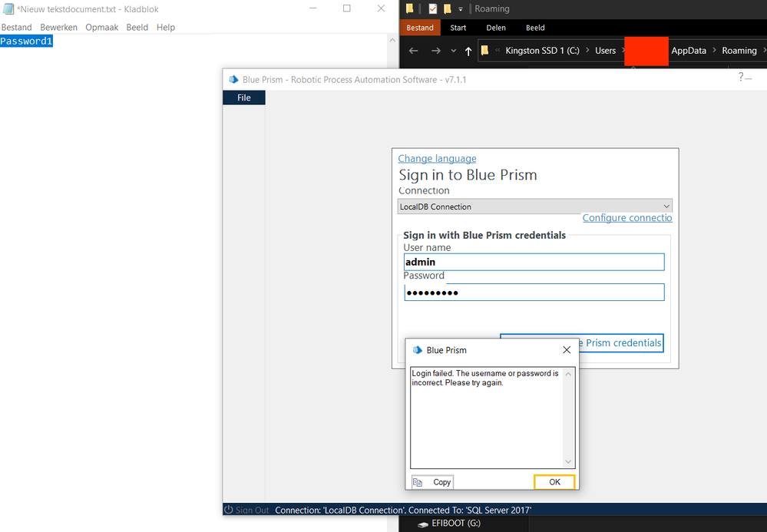Close the Blue Prism error dialog
Viewport: 767px width, 532px height.
[x=567, y=350]
